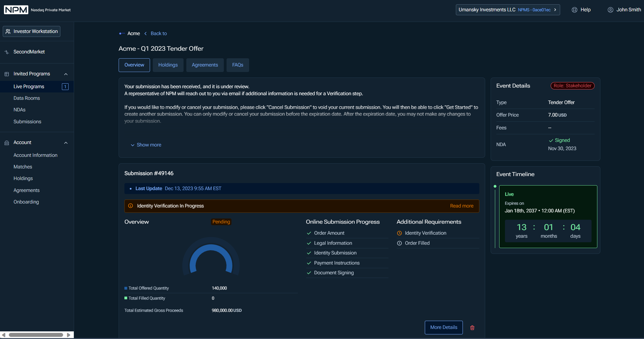This screenshot has width=644, height=339.
Task: Open Account Information in sidebar
Action: (x=35, y=155)
